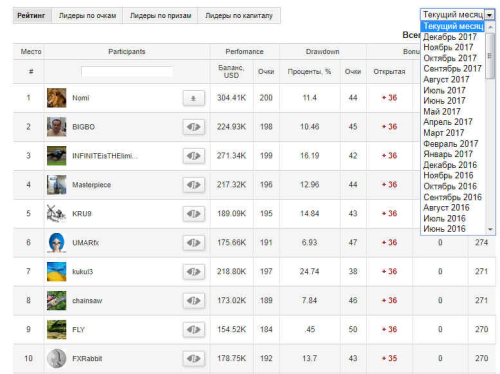
Task: Click the compare icon in the KRU9 row
Action: [x=194, y=214]
